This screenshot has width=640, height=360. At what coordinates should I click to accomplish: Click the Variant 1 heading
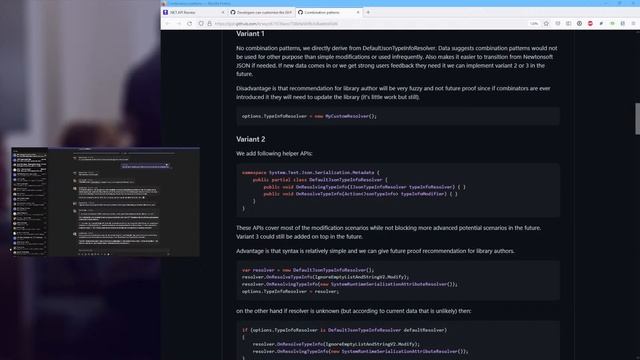point(250,34)
